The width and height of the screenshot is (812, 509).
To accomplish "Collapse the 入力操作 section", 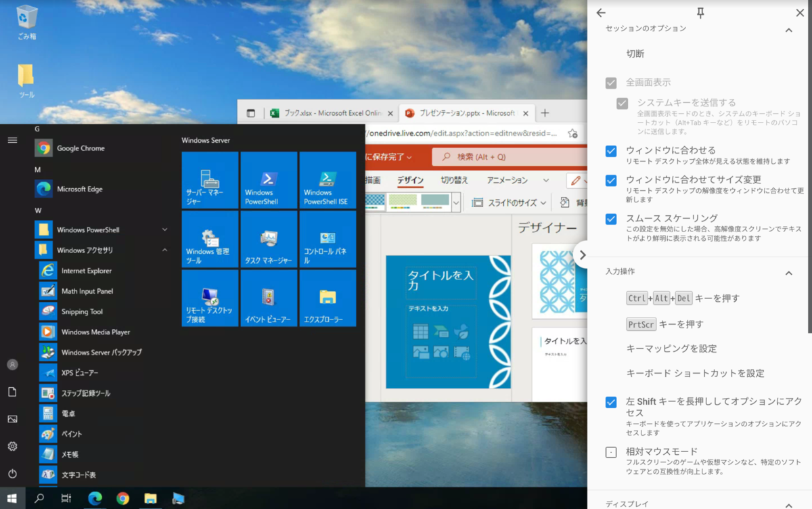I will tap(788, 273).
